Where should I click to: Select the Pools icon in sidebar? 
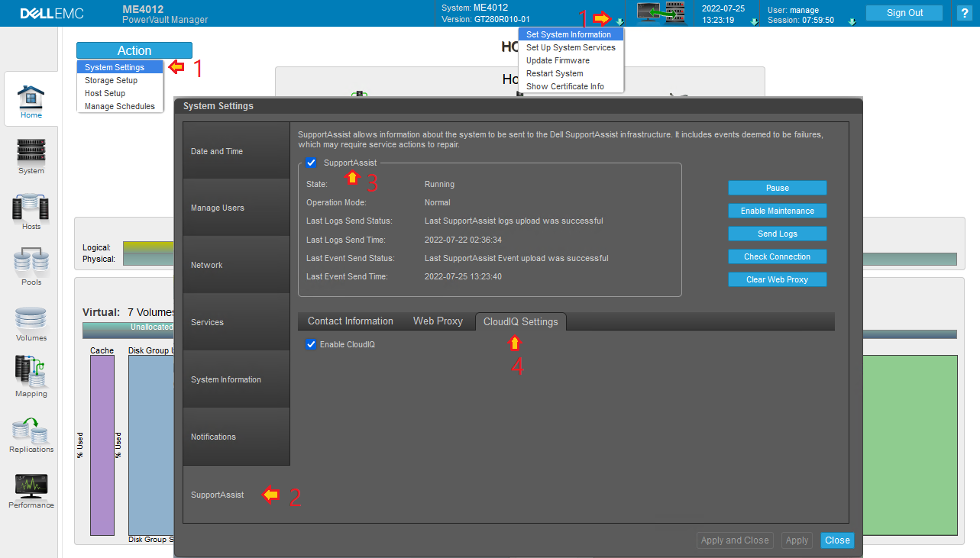click(31, 263)
